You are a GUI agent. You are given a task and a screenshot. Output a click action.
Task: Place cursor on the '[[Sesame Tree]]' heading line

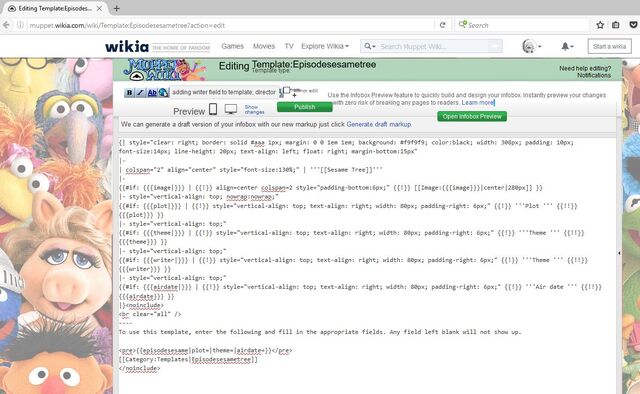251,169
